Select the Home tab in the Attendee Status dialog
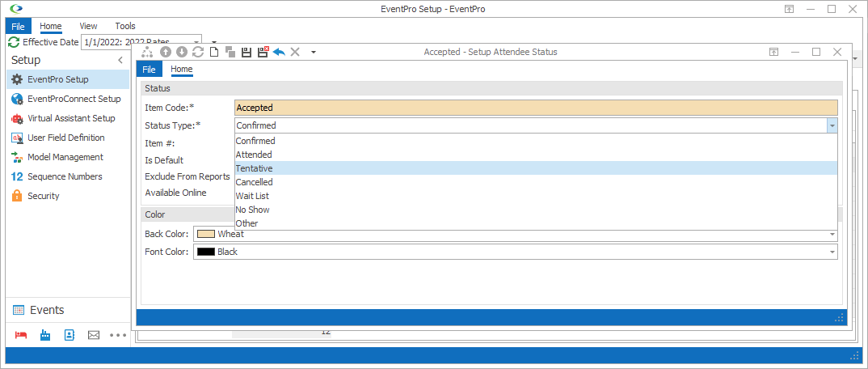This screenshot has width=868, height=369. pyautogui.click(x=182, y=70)
